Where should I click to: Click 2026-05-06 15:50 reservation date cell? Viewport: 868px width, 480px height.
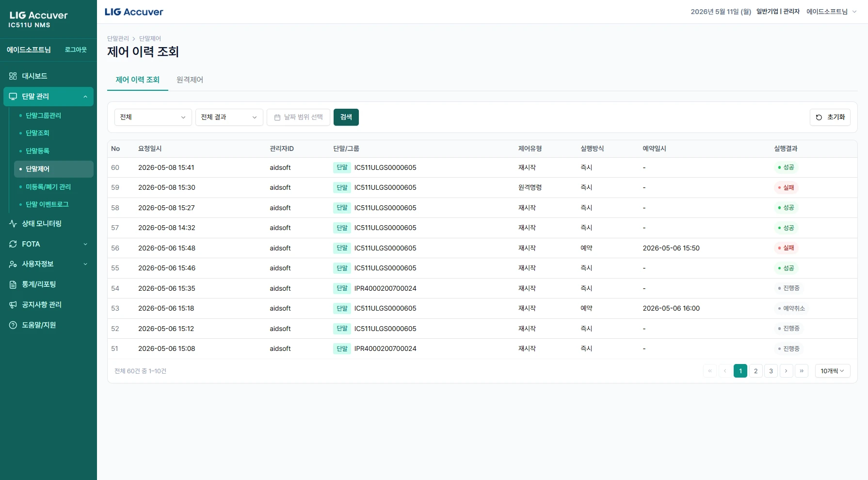tap(671, 248)
